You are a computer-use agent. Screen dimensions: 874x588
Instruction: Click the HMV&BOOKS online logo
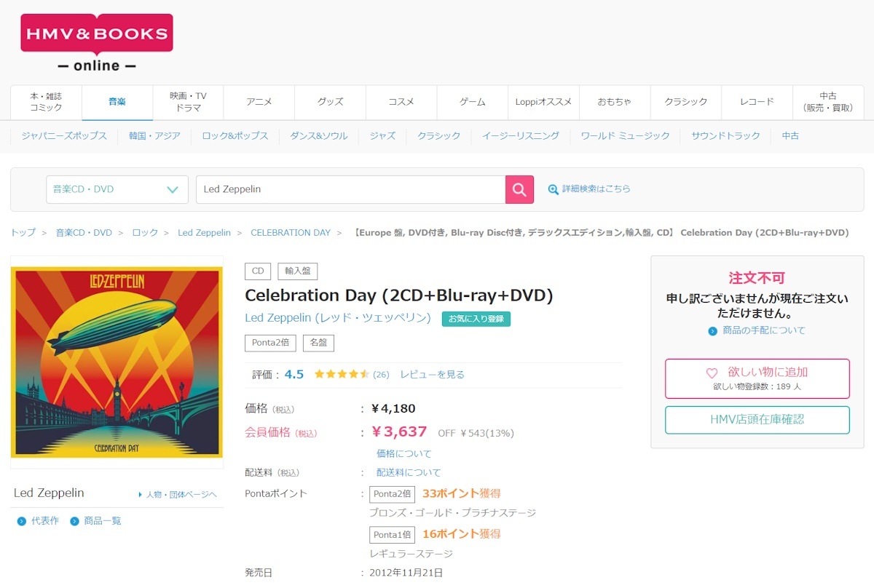pos(97,43)
